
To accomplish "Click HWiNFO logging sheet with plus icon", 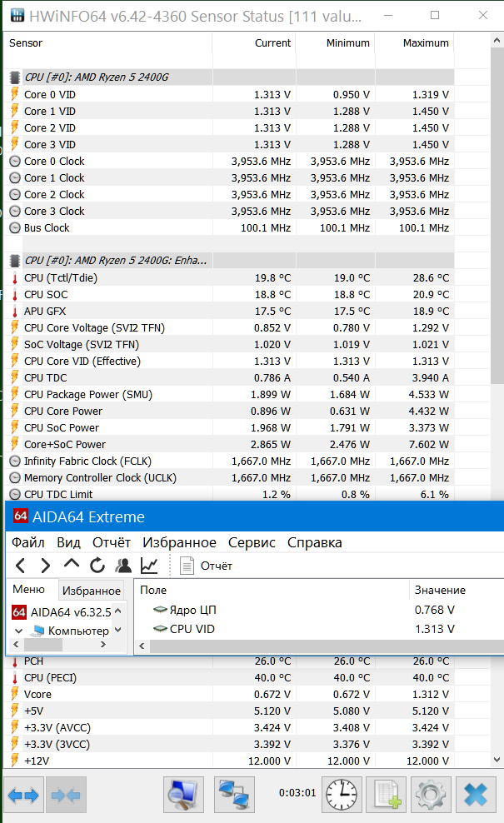I will tap(386, 796).
